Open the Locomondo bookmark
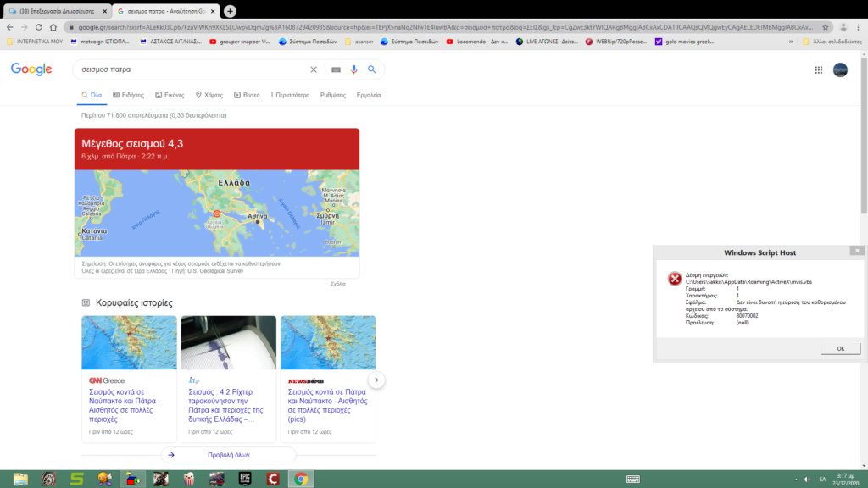The image size is (868, 488). 477,42
